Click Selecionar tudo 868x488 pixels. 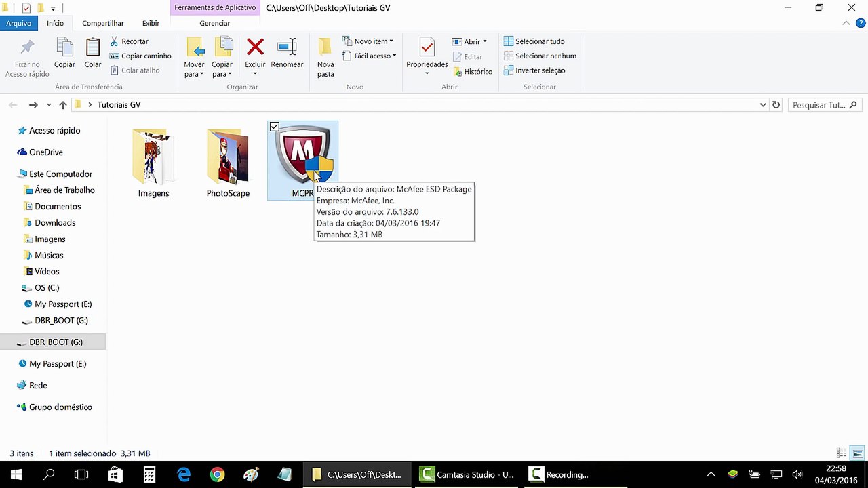(534, 41)
